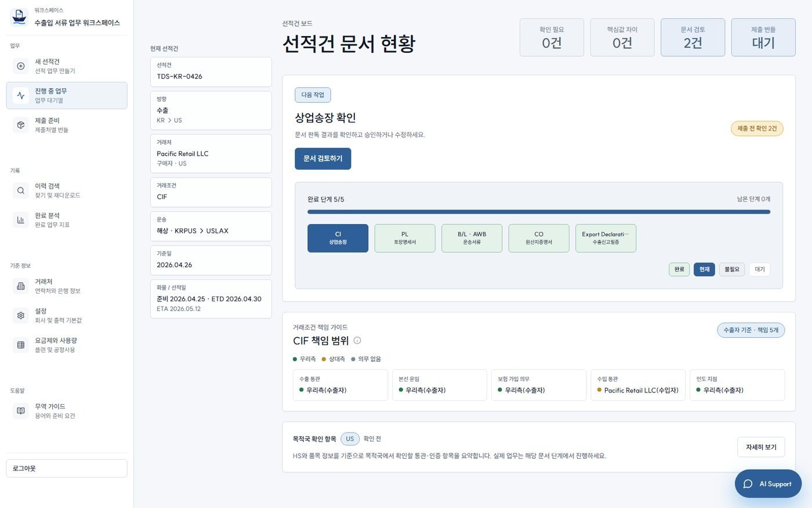The height and width of the screenshot is (508, 812).
Task: Click the activity pulse icon for 진행 중 업무
Action: click(21, 96)
